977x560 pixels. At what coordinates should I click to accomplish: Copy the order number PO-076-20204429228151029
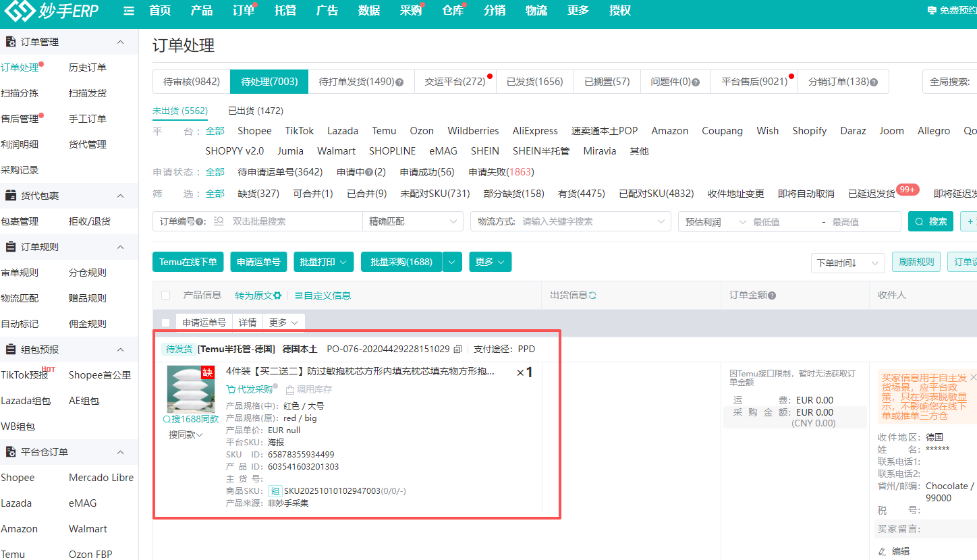coord(458,349)
